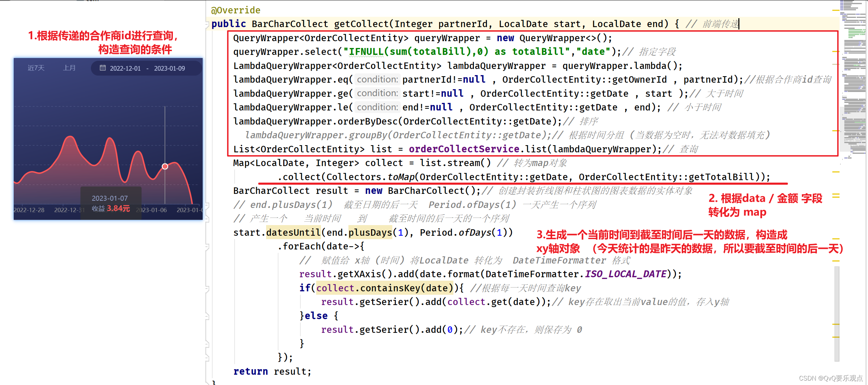Click OrderCollectEntity::getTotalBill reference
868x385 pixels.
pos(666,177)
